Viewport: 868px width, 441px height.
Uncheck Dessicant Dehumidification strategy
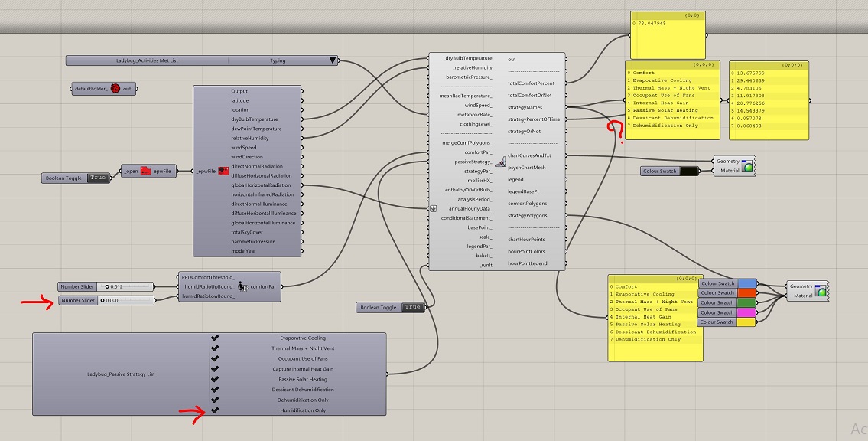(215, 390)
